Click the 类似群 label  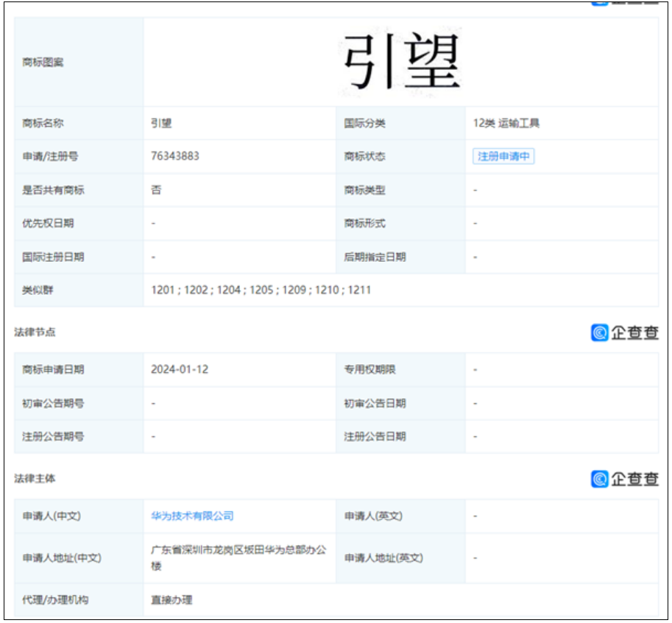[38, 290]
